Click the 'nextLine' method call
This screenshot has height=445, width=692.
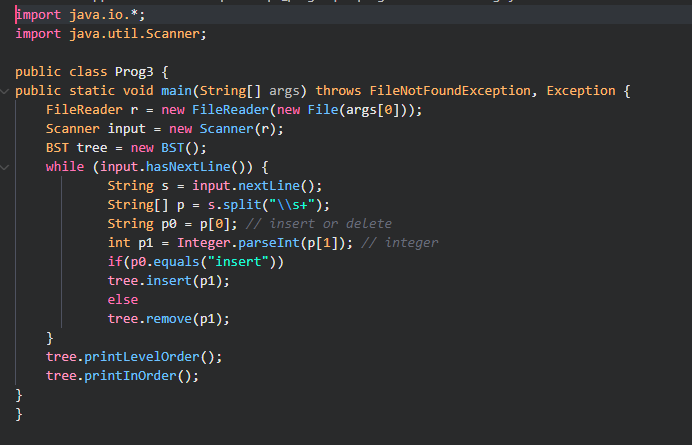click(269, 185)
